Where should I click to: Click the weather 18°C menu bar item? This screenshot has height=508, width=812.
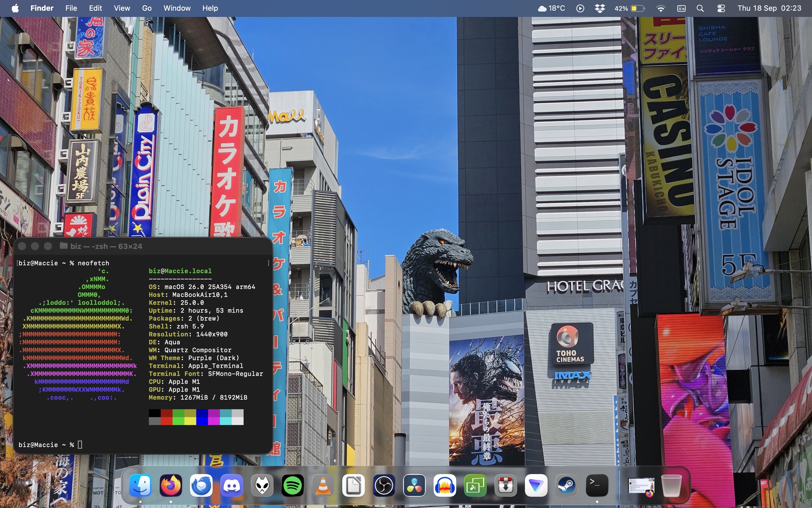pos(551,8)
